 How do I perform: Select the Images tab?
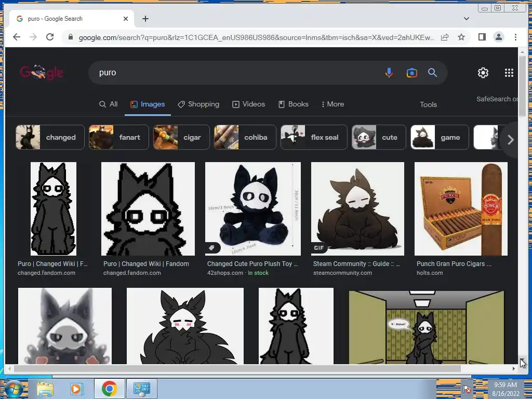(x=148, y=104)
